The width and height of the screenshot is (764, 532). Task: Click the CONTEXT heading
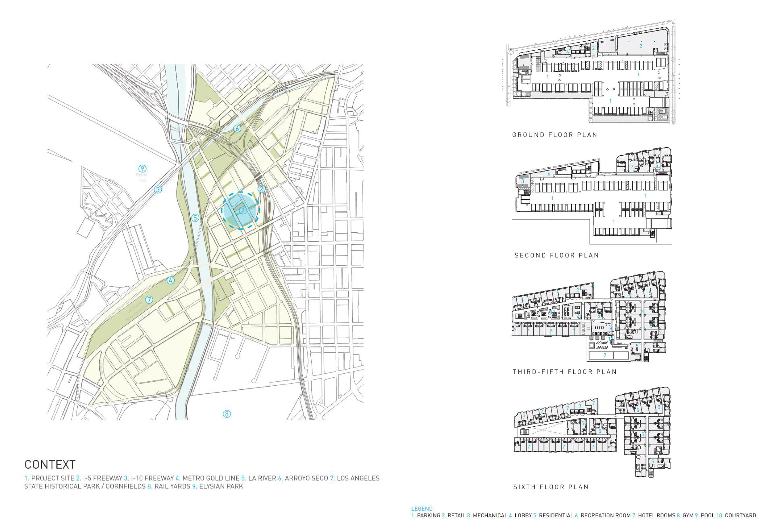pos(50,465)
